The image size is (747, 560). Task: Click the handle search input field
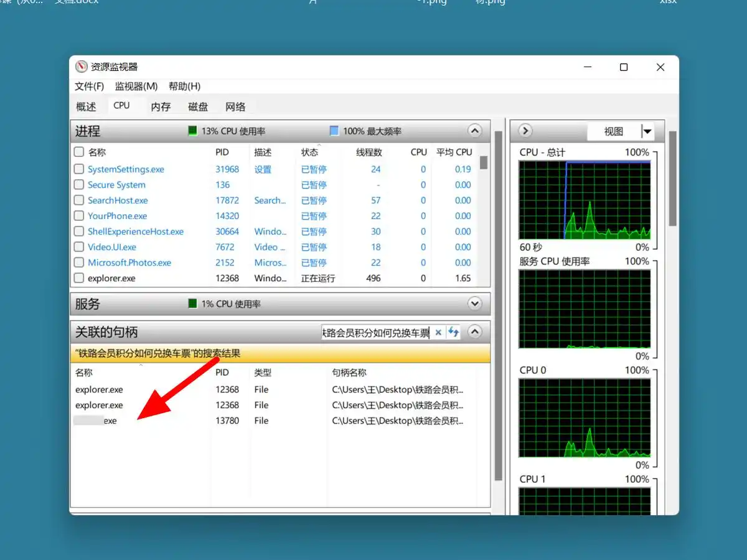coord(375,333)
